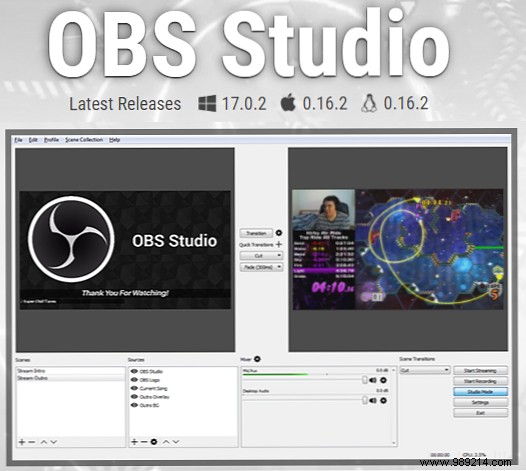Hide the Current Song source
This screenshot has height=471, width=526.
point(134,388)
